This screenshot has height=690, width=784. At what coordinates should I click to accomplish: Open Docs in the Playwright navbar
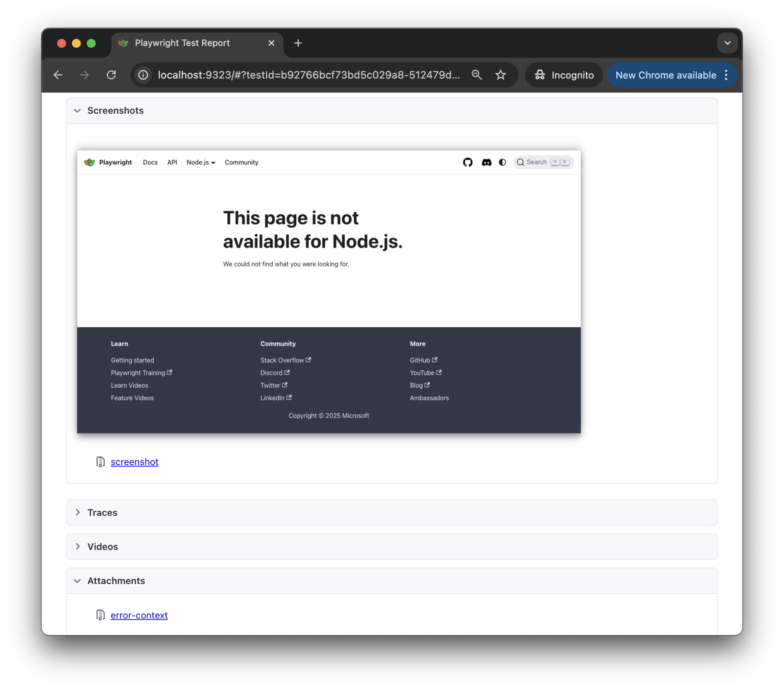click(x=150, y=162)
